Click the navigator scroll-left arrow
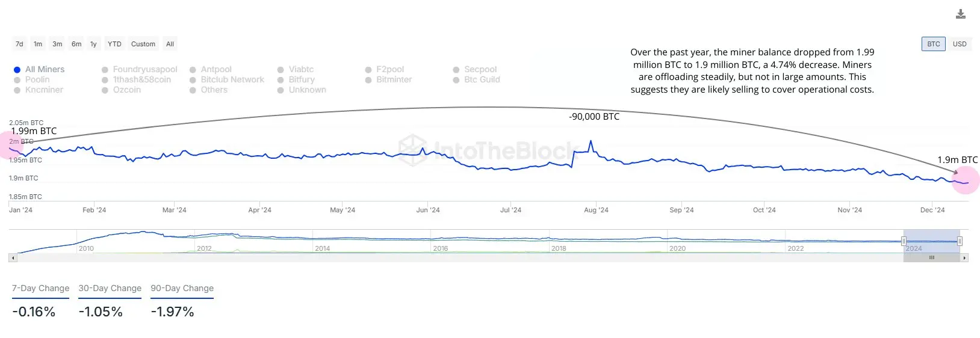980x338 pixels. tap(13, 258)
